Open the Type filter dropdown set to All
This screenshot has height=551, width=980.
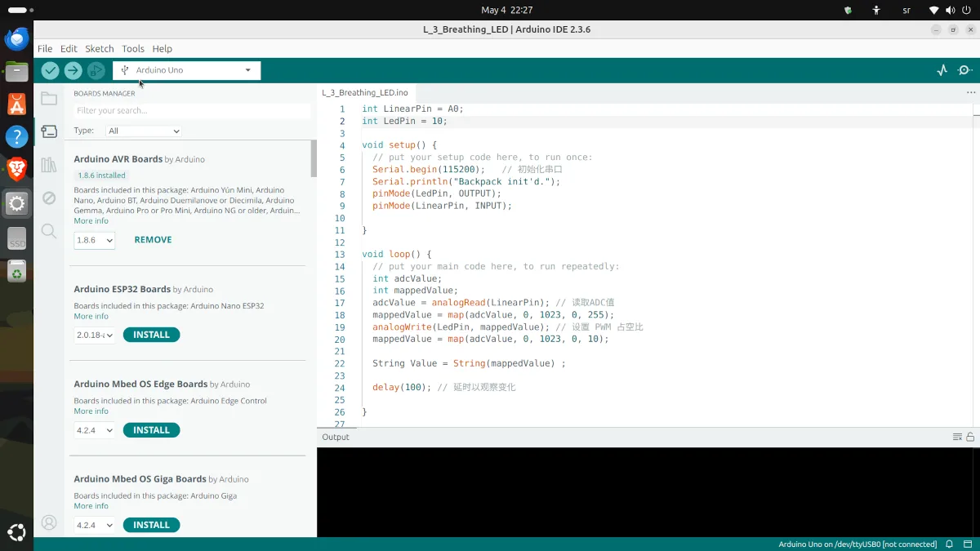(x=143, y=131)
